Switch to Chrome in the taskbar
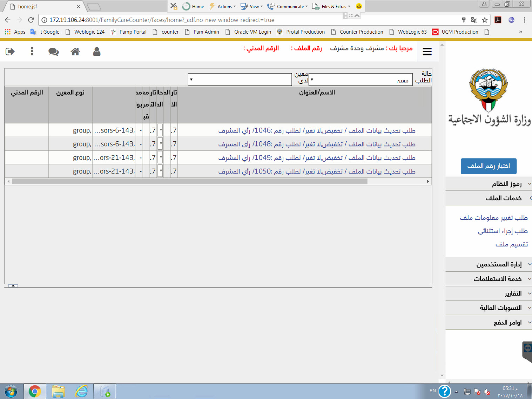Viewport: 532px width, 399px height. pos(35,391)
